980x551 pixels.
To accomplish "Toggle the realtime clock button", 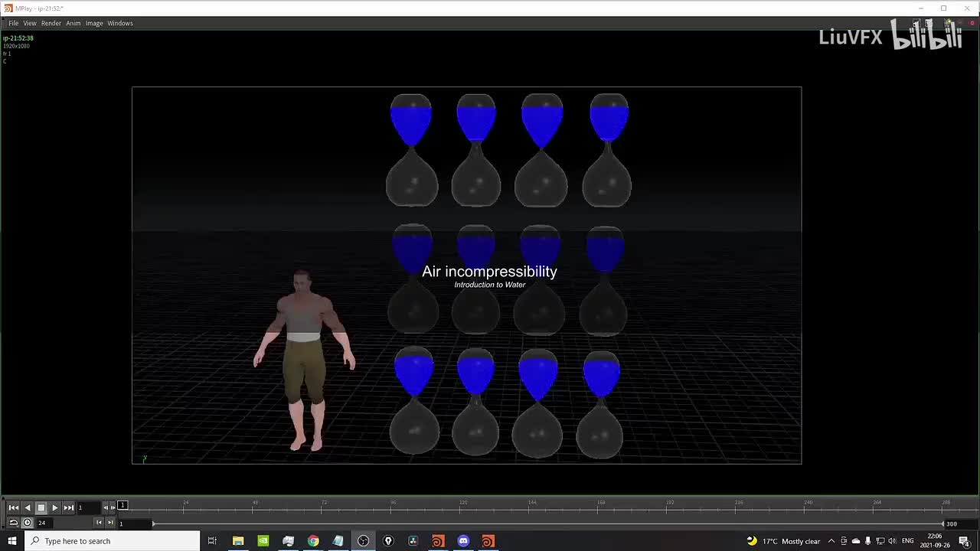I will [28, 523].
